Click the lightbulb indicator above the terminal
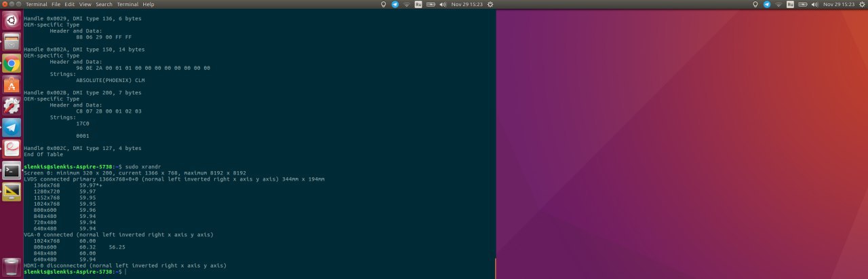The height and width of the screenshot is (279, 868). (x=383, y=4)
